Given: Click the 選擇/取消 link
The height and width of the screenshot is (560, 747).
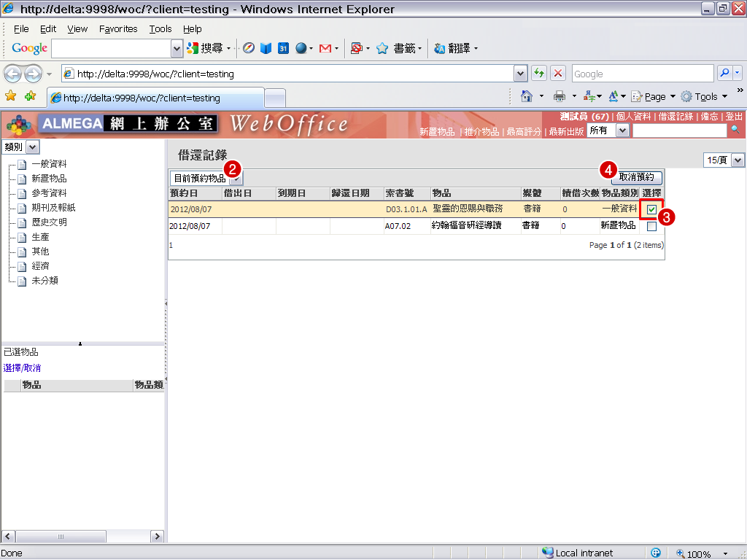Looking at the screenshot, I should (22, 368).
